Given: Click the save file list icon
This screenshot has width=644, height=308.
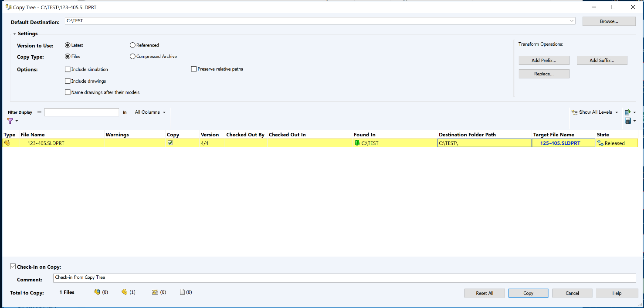Looking at the screenshot, I should 628,121.
